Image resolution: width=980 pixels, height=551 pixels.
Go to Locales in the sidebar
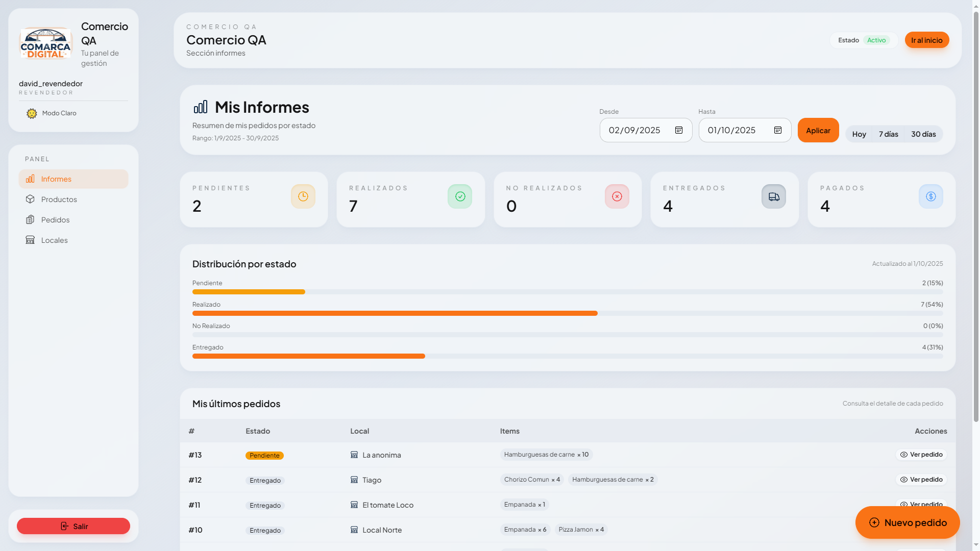click(54, 240)
